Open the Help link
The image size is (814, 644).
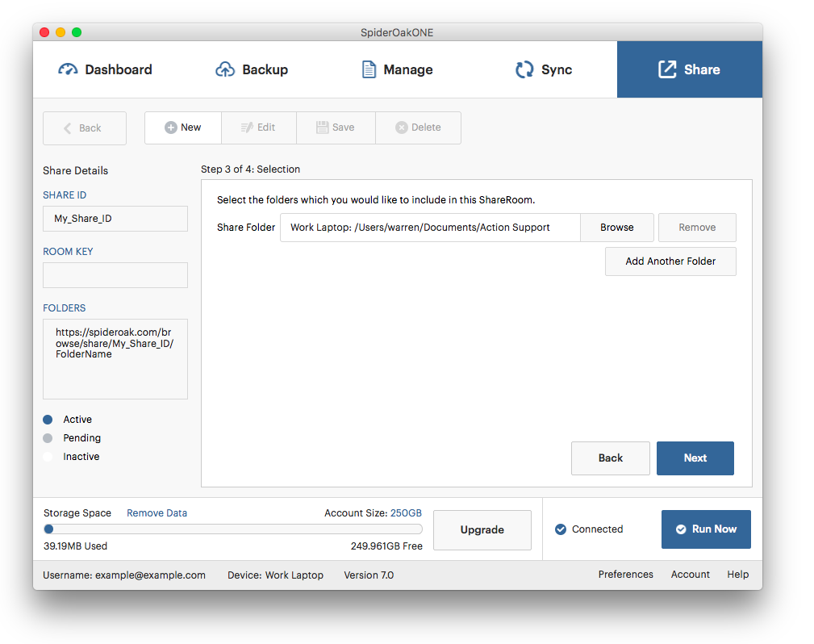737,575
